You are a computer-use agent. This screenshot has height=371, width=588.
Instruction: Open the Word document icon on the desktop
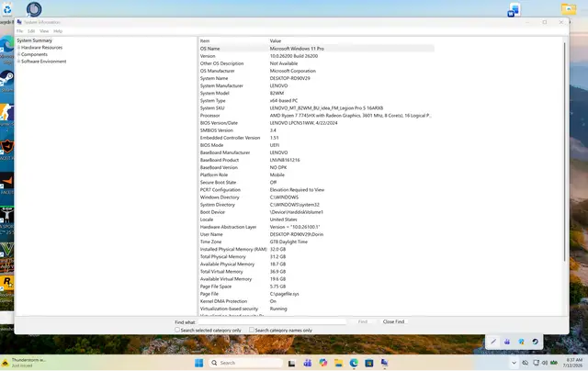[x=514, y=10]
